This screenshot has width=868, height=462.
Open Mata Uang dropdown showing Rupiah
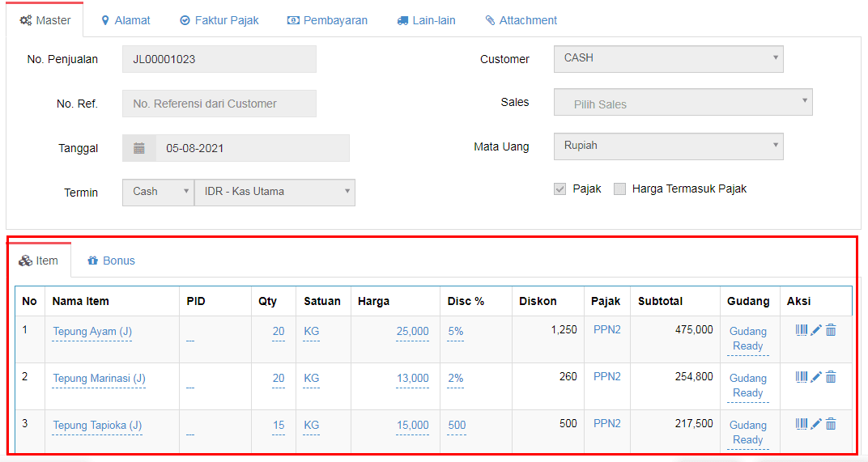pyautogui.click(x=668, y=146)
